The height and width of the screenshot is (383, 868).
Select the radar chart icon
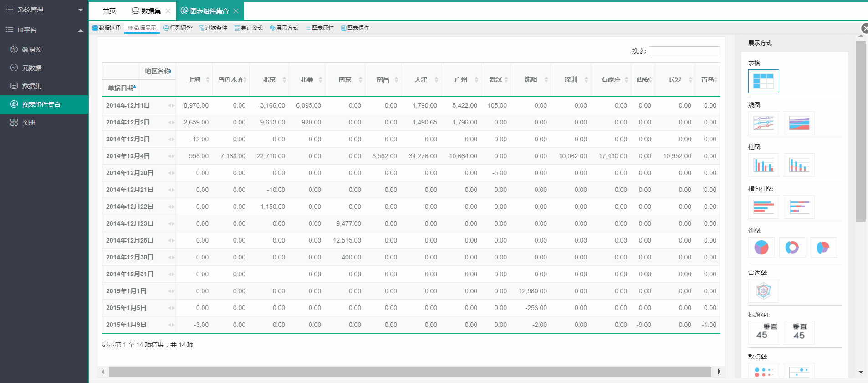[763, 291]
